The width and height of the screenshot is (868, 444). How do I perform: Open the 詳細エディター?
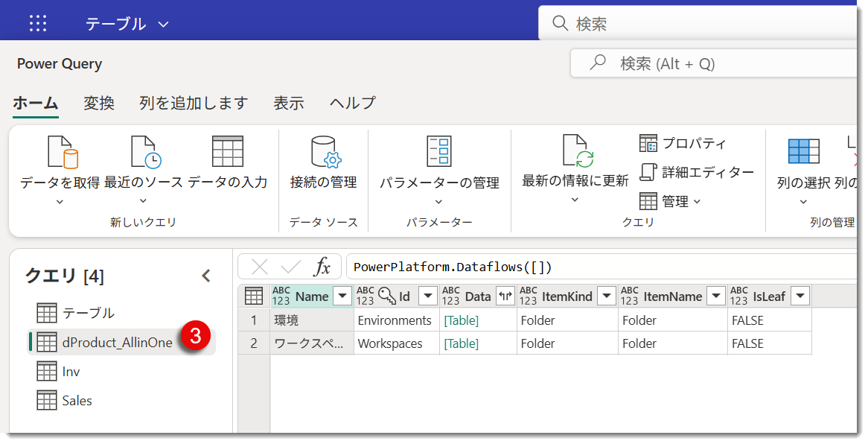tap(697, 172)
